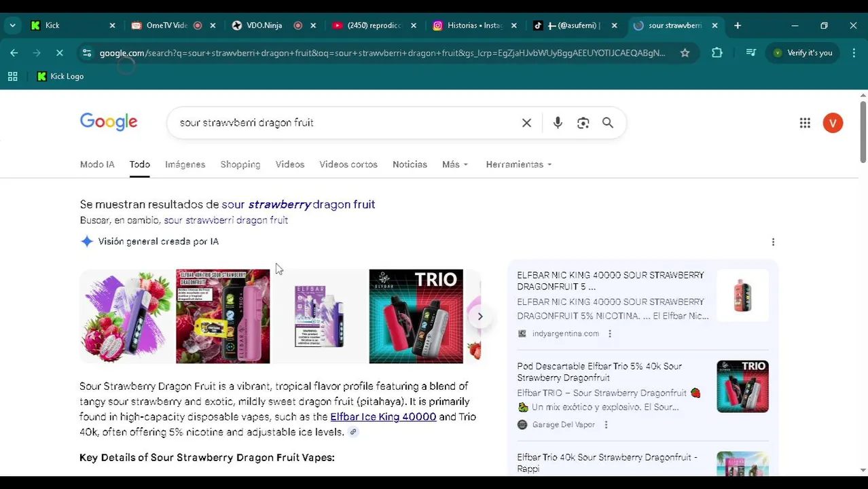
Task: Open Pod Descartable Elfbar Trio result
Action: click(x=599, y=372)
